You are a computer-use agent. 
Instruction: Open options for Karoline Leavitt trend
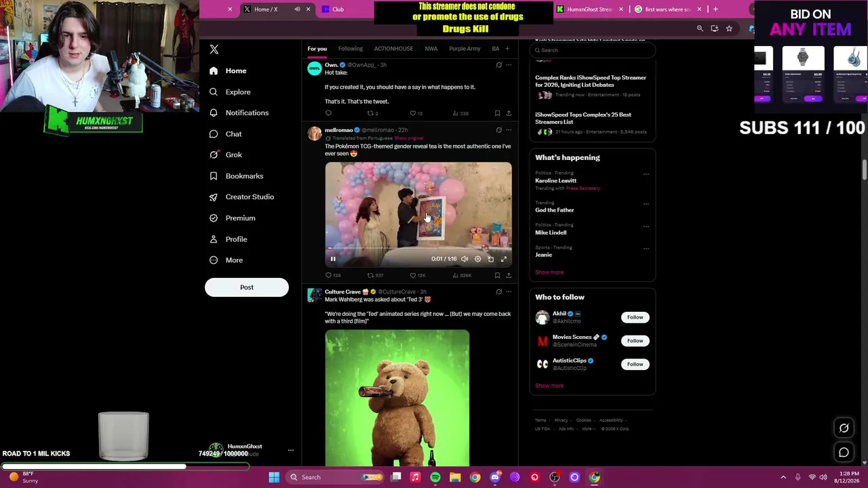pyautogui.click(x=646, y=174)
